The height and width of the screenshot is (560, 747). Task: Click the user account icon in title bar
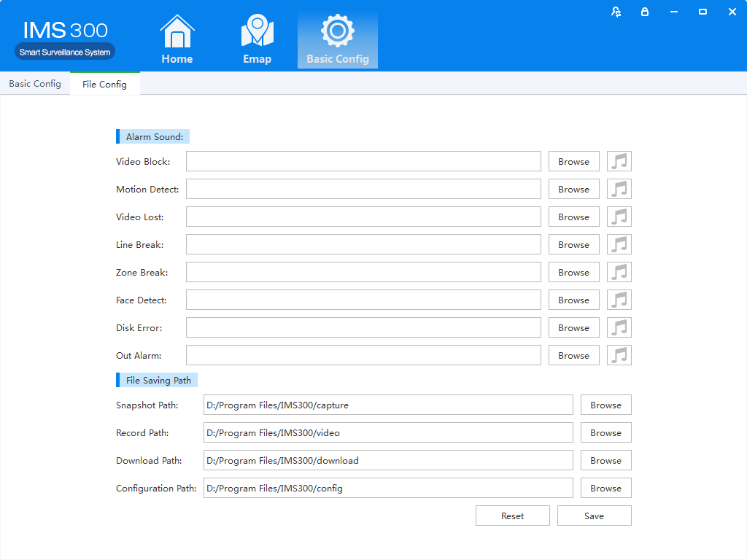pos(616,12)
